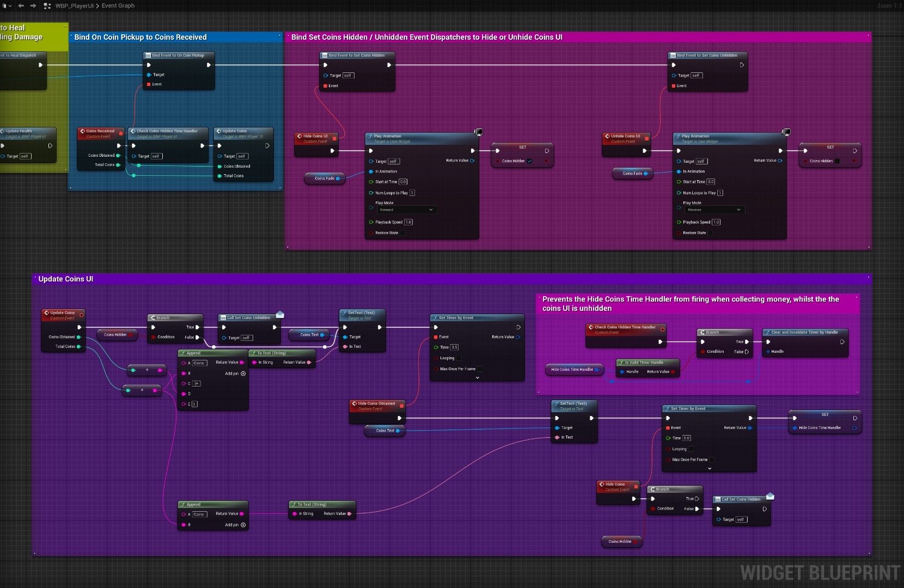Open the Play Mode Reverse dropdown
This screenshot has width=904, height=588.
tap(714, 210)
